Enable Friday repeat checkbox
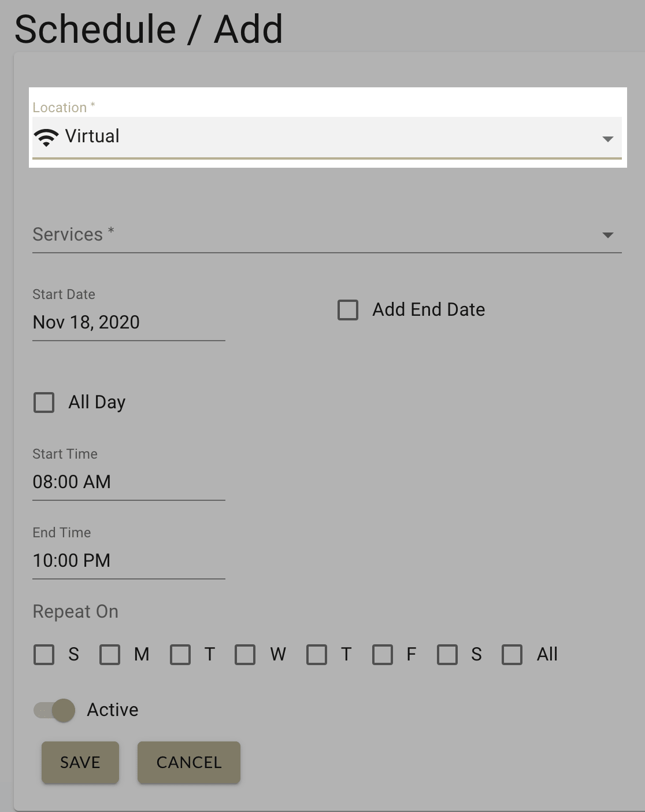 [382, 655]
